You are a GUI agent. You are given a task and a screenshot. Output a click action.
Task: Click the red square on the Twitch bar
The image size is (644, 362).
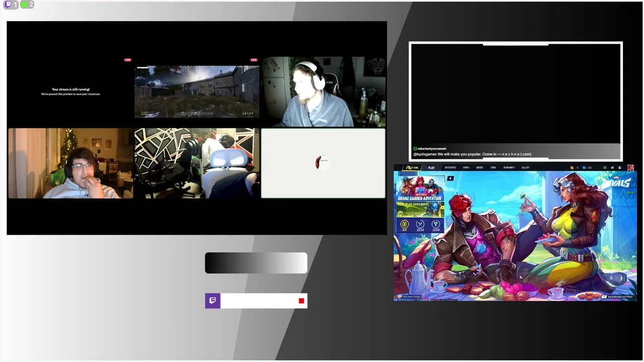[301, 301]
